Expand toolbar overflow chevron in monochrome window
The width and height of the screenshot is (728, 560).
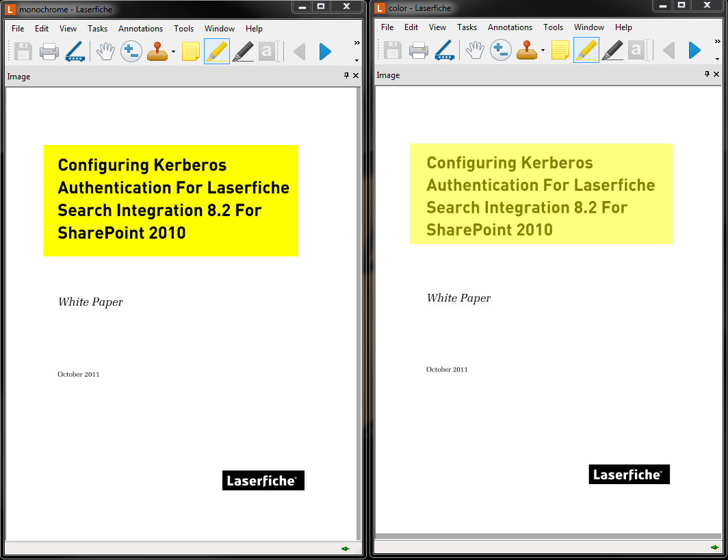(356, 42)
